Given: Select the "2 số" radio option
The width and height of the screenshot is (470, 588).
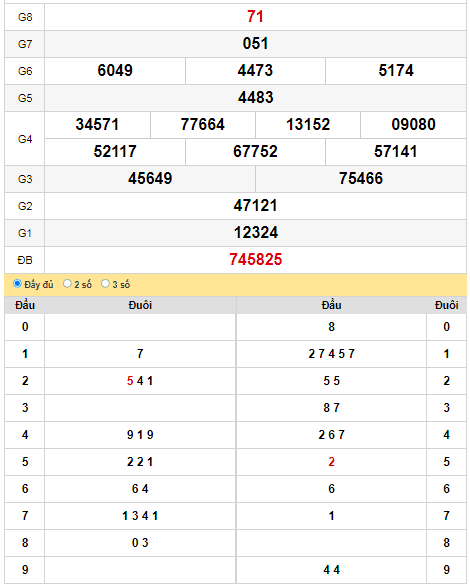Looking at the screenshot, I should click(67, 284).
